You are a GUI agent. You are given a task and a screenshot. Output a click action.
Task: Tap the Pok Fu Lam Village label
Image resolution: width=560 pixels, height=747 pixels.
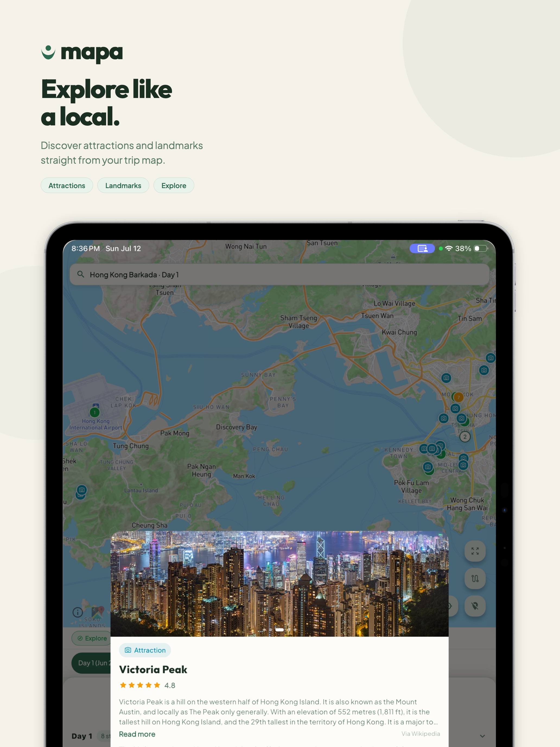[x=412, y=486]
